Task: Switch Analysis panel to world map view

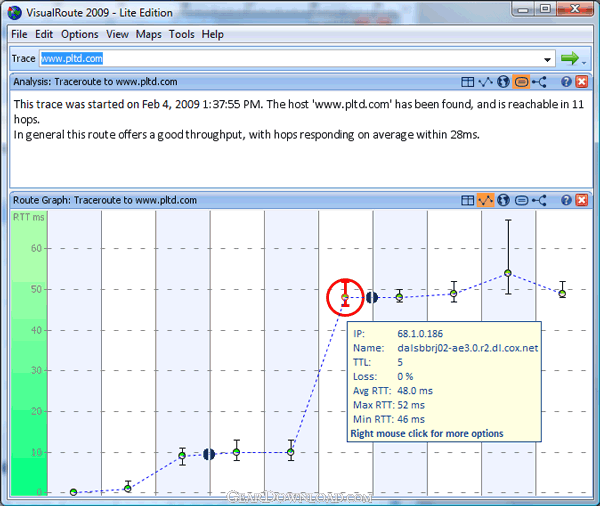Action: [503, 82]
